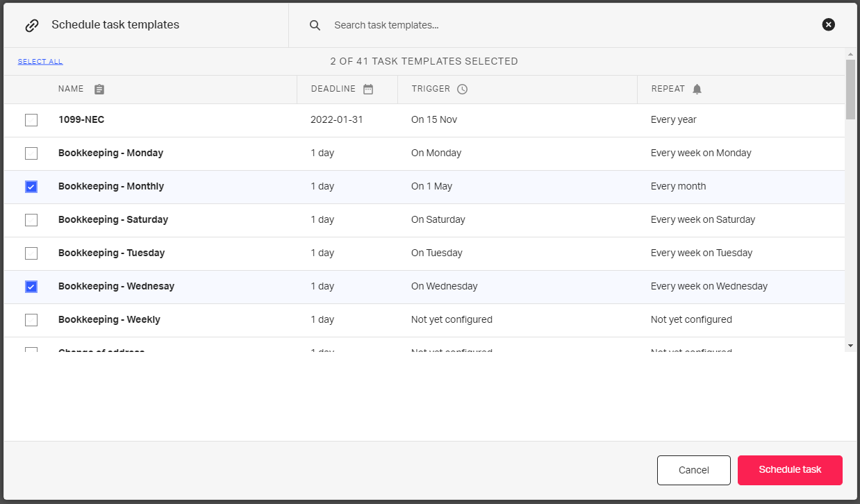Click the Schedule task templates title
This screenshot has height=504, width=860.
(x=115, y=25)
